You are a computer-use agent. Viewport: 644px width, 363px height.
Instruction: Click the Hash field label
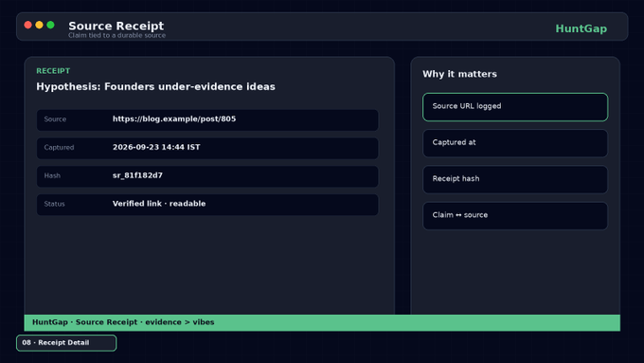coord(52,175)
